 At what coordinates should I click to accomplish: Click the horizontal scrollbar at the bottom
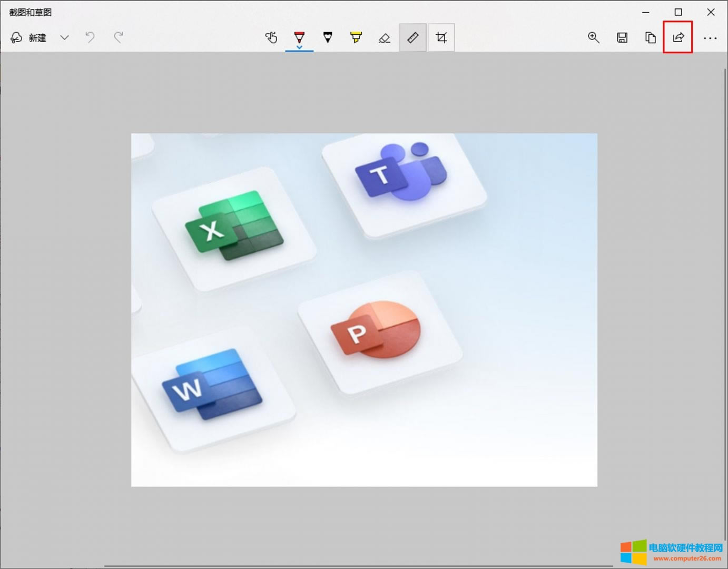(358, 566)
